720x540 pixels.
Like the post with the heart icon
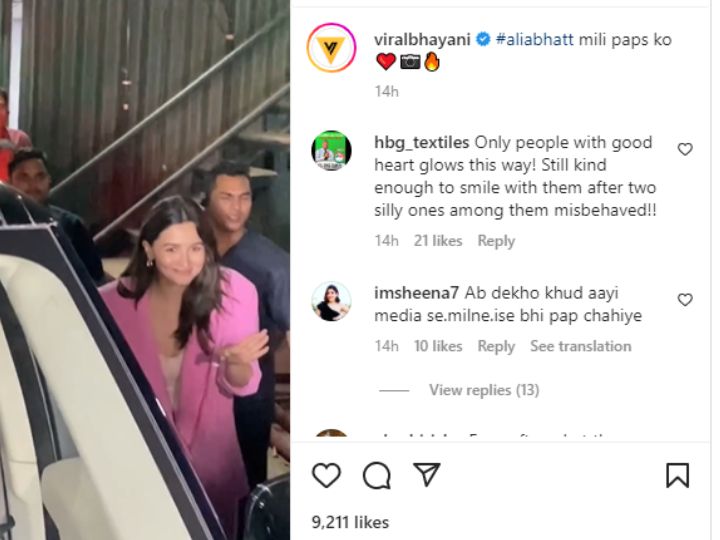[x=326, y=475]
